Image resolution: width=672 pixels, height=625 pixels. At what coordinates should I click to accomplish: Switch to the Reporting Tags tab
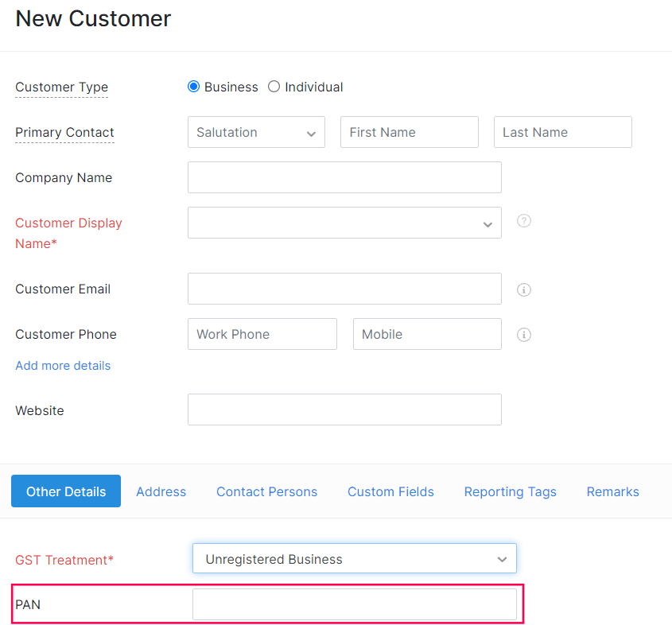pos(510,491)
